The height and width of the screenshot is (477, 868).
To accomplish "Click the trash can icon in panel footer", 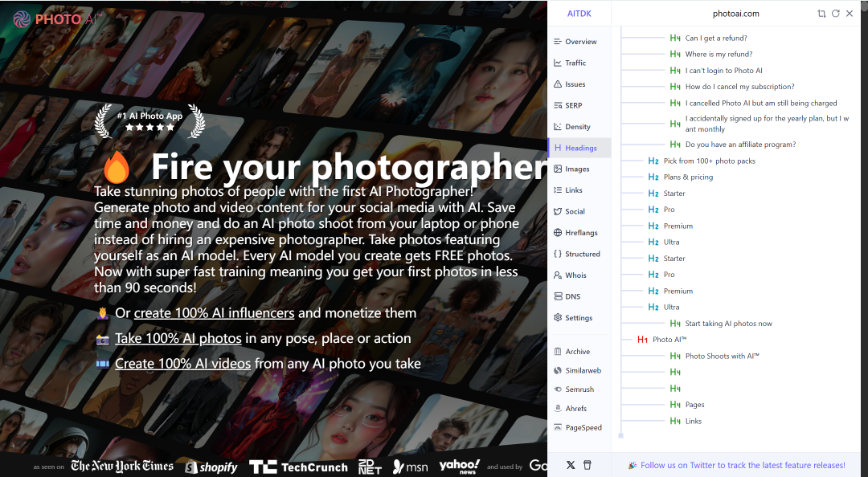I will coord(588,465).
